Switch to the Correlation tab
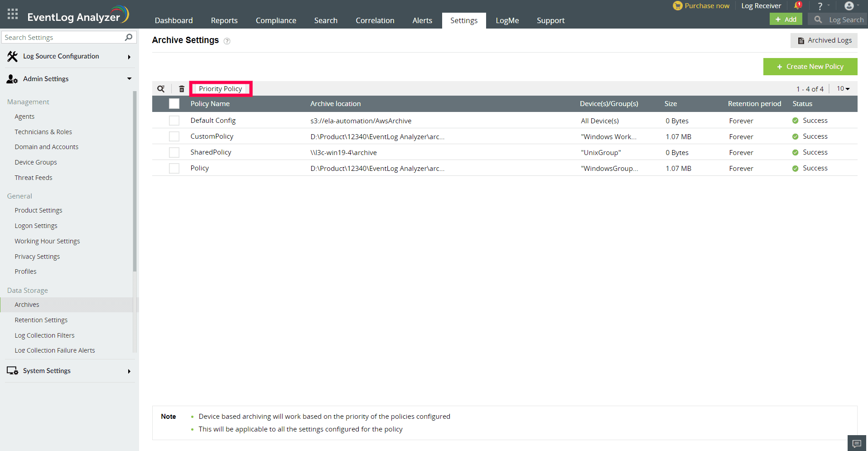This screenshot has width=868, height=451. tap(375, 20)
